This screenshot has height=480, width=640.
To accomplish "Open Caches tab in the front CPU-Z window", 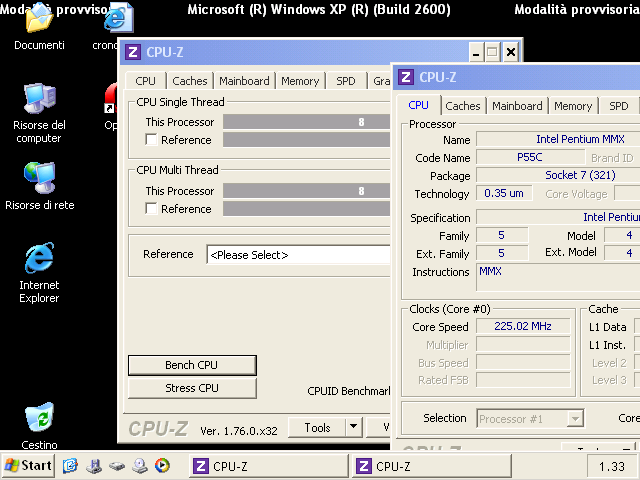I will [463, 106].
